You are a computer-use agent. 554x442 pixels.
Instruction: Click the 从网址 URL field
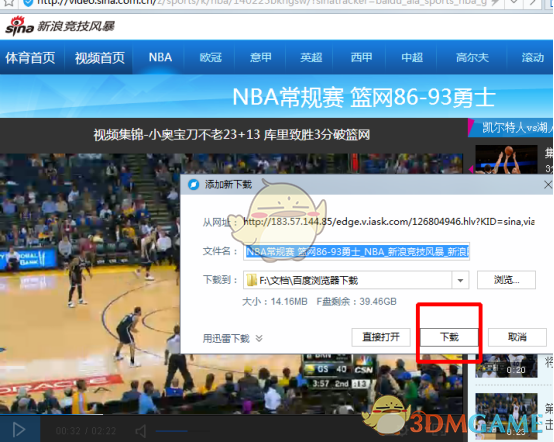389,222
